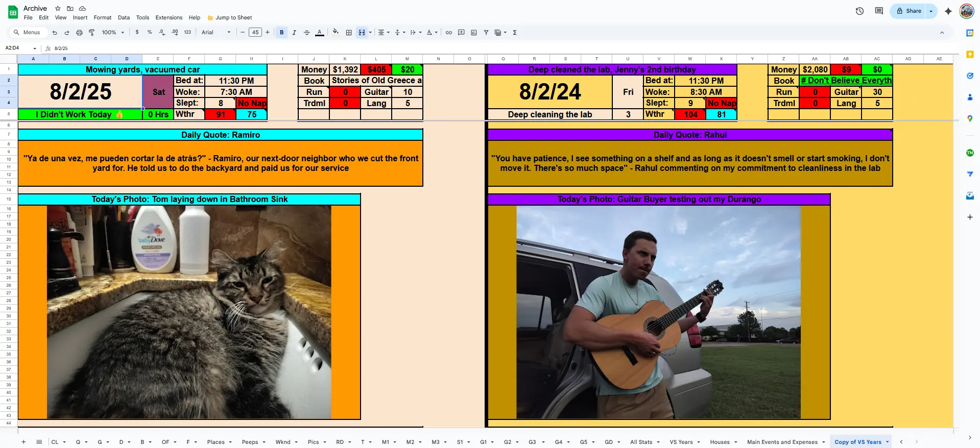The image size is (980, 448).
Task: Increase font size with plus button
Action: 267,32
